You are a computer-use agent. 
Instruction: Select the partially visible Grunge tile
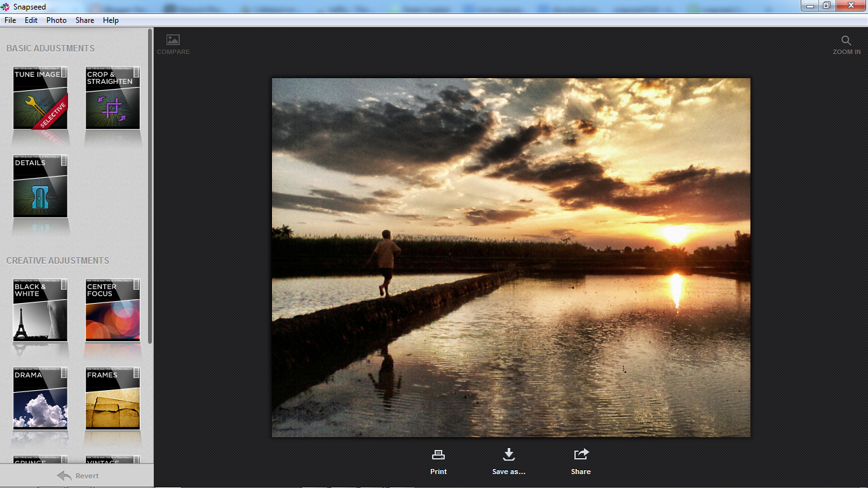(x=40, y=459)
